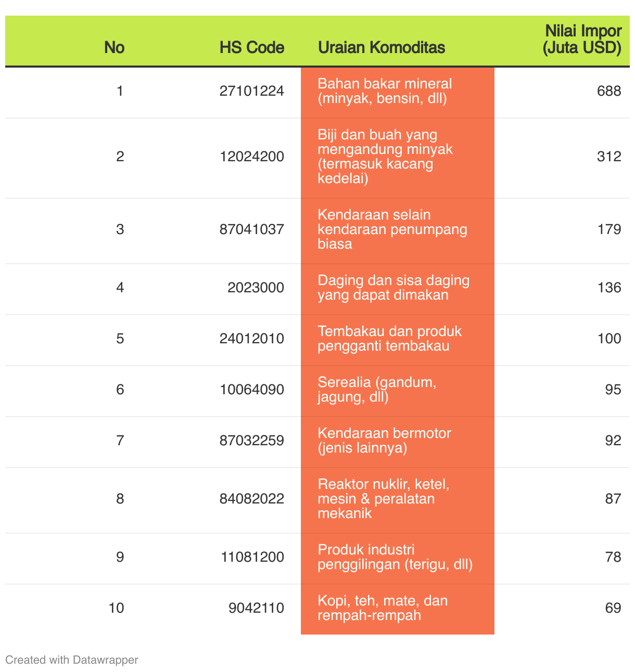Click the 'Reaktor nuklir, ketel' cell
This screenshot has height=672, width=635.
(x=398, y=499)
